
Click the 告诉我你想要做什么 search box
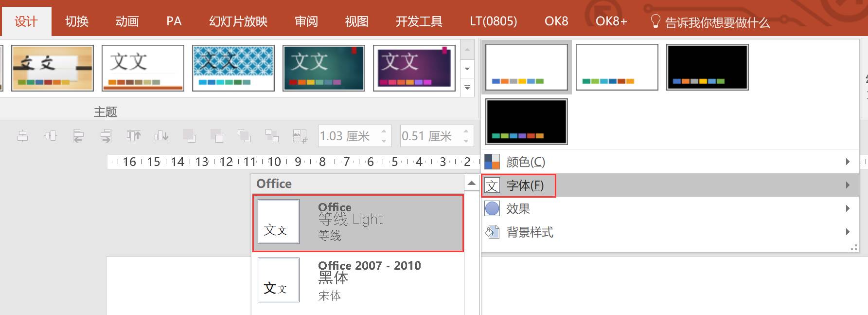[x=710, y=22]
